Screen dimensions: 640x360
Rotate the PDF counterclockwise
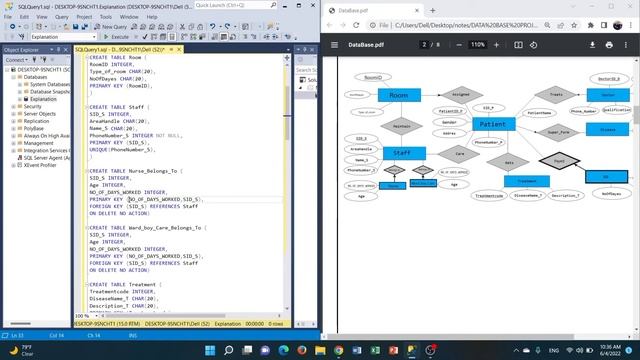tap(533, 45)
